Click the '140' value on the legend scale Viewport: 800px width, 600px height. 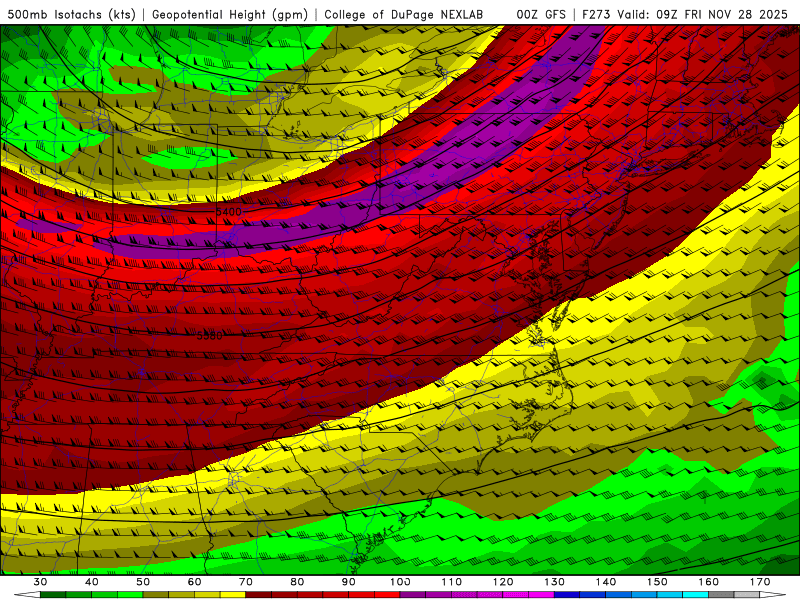[606, 582]
